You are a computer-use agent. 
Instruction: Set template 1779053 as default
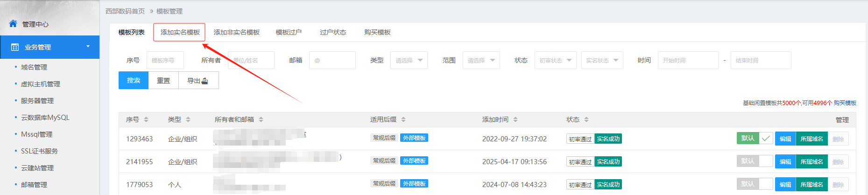755,184
